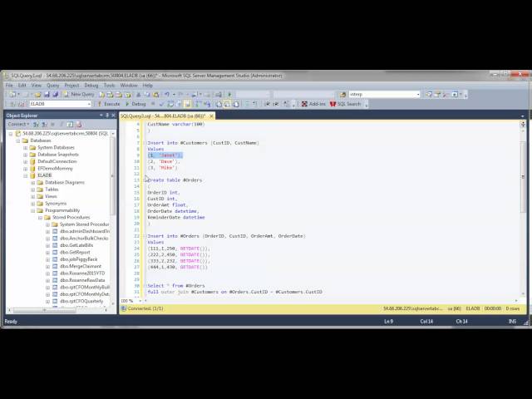
Task: Open the Add-ins toolbar button
Action: tap(313, 104)
